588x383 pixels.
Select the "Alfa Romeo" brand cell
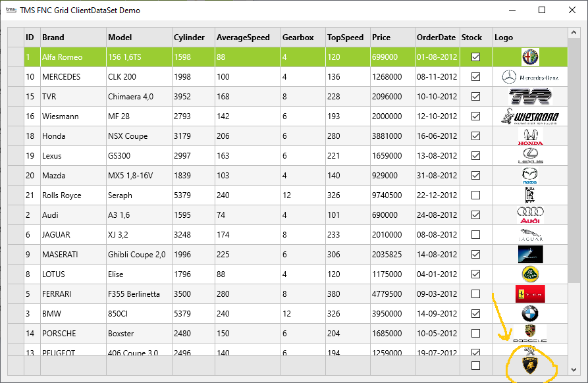point(74,57)
